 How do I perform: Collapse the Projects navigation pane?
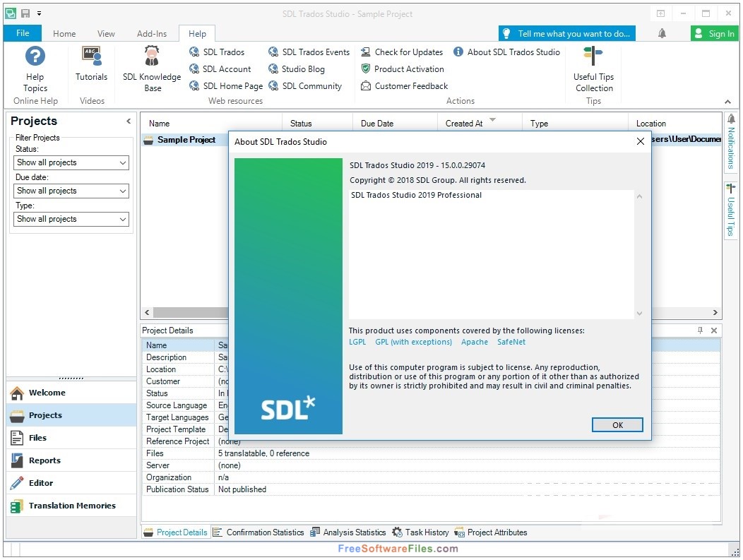click(129, 121)
